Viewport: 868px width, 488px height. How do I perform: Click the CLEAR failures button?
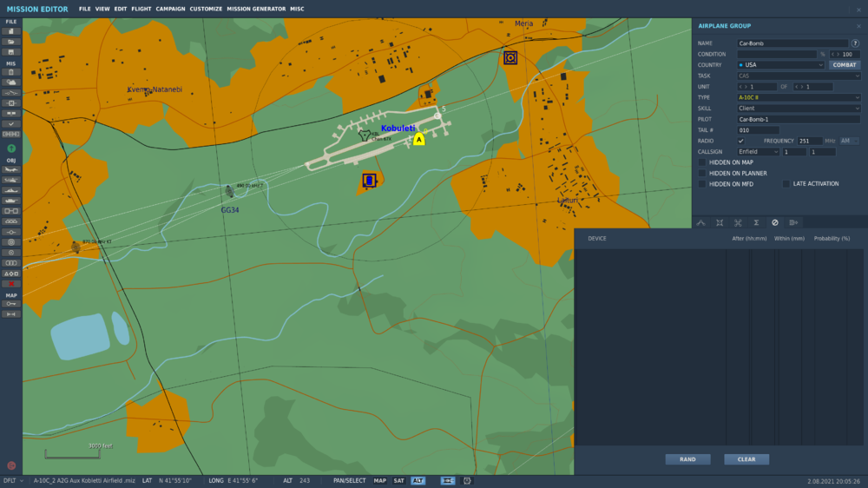pyautogui.click(x=746, y=459)
